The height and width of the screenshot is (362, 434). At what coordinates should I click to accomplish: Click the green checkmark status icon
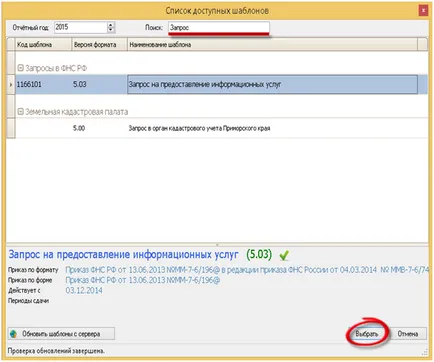point(284,255)
